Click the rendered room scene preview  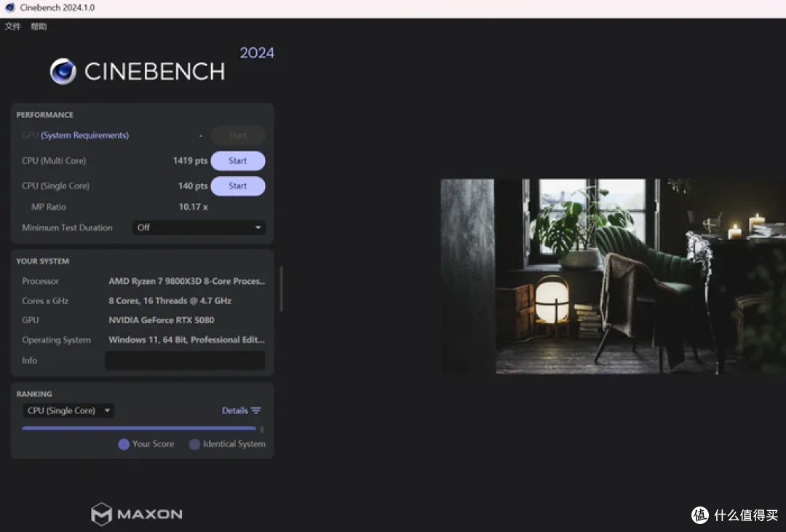[x=613, y=277]
